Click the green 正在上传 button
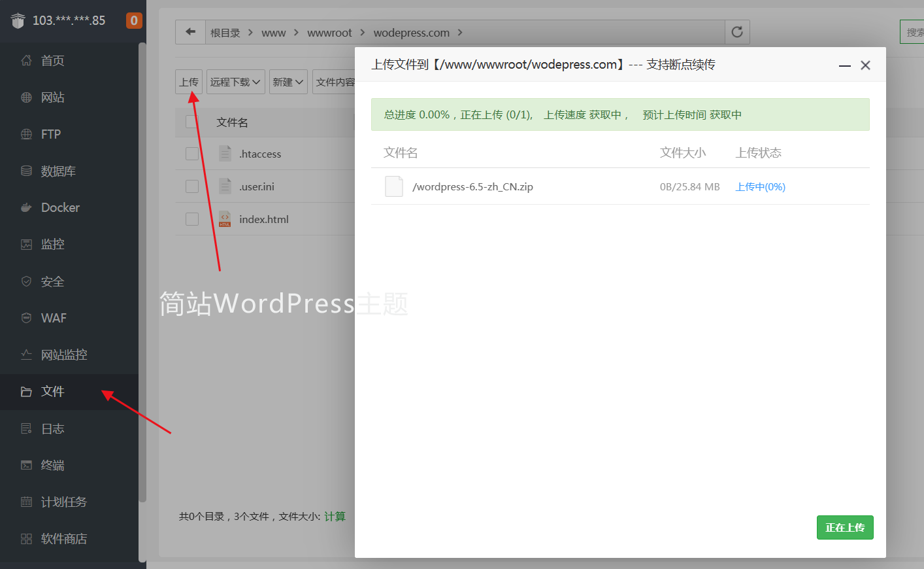 tap(845, 528)
